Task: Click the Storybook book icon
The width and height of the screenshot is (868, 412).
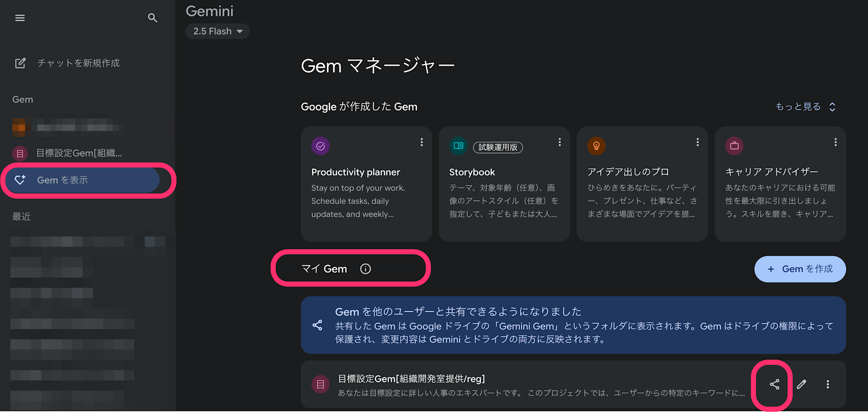Action: pyautogui.click(x=458, y=146)
